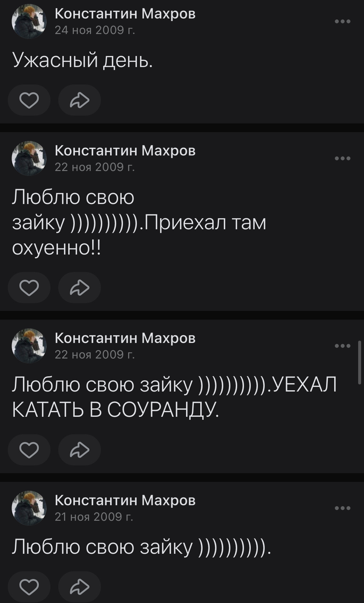Open options menu for 24 ноя post
Viewport: 364px width, 603px height.
pos(343,22)
